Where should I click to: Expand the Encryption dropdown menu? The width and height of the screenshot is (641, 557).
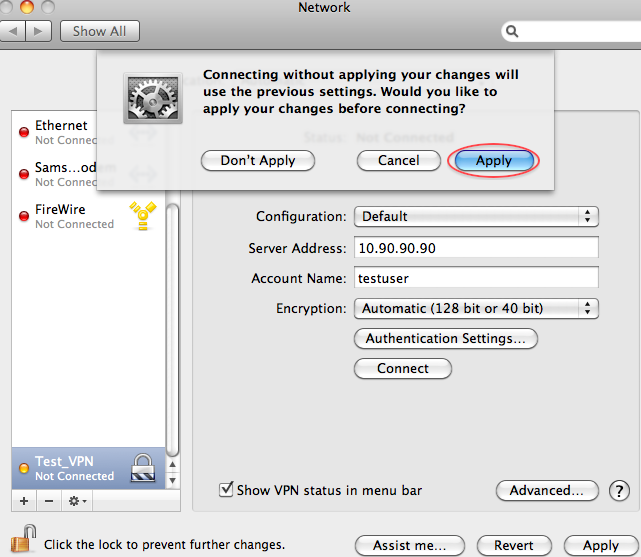[x=476, y=309]
